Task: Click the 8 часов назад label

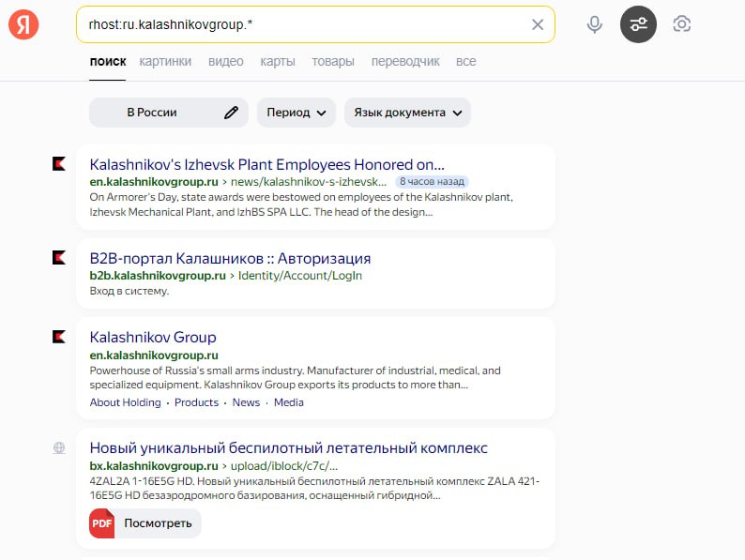Action: pos(432,181)
